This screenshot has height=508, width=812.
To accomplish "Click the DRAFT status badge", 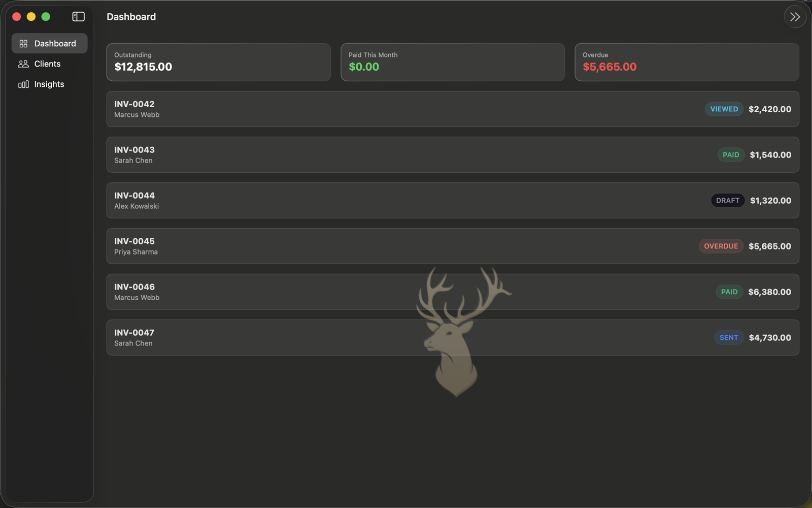I will (728, 201).
